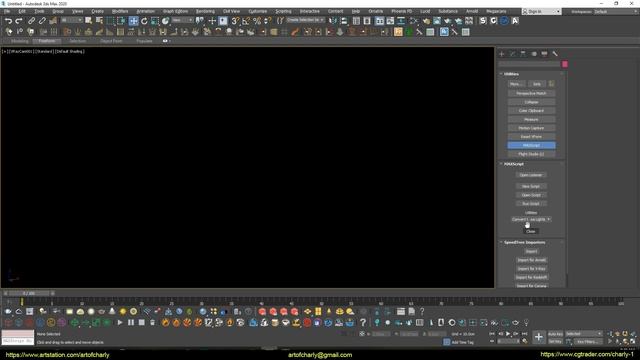Viewport: 640px width, 360px height.
Task: Toggle the 3D Snaps icon
Action: click(x=236, y=21)
